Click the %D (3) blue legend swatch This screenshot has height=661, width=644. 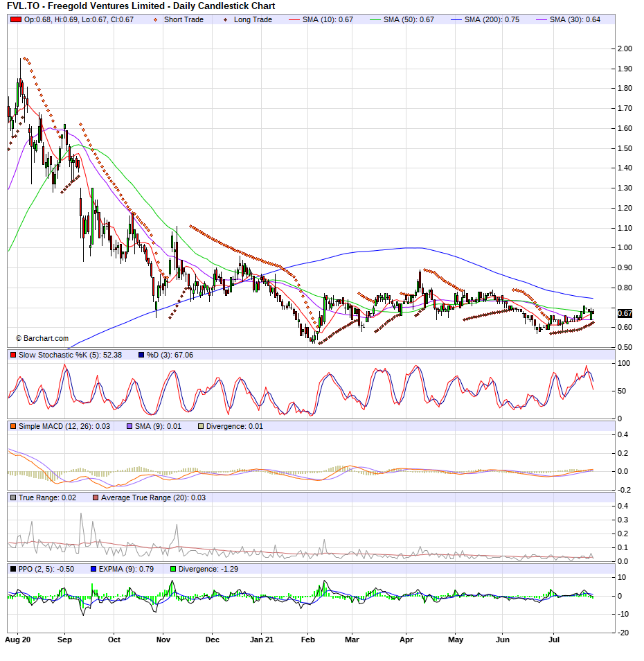point(141,355)
